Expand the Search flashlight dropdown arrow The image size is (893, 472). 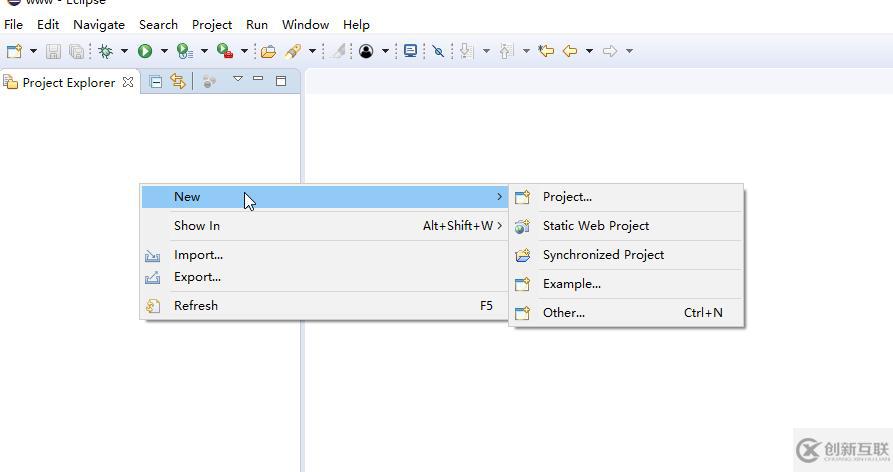[312, 51]
